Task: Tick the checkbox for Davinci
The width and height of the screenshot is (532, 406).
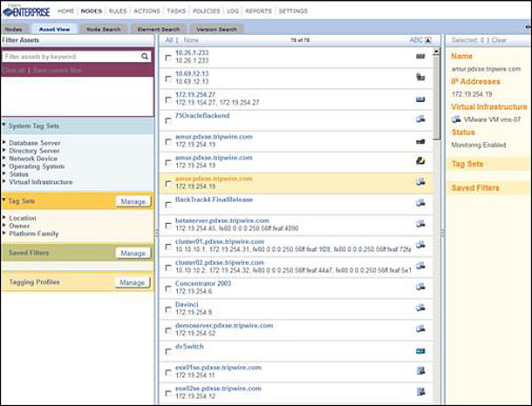Action: click(168, 309)
